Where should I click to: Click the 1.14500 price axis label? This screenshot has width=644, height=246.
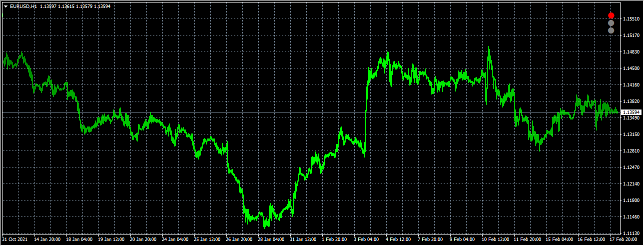tap(631, 68)
